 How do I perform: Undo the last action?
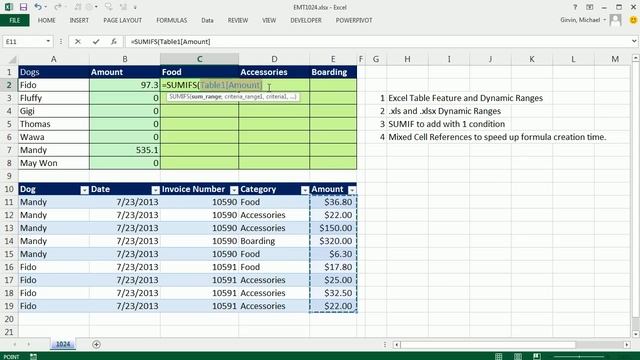click(x=38, y=7)
